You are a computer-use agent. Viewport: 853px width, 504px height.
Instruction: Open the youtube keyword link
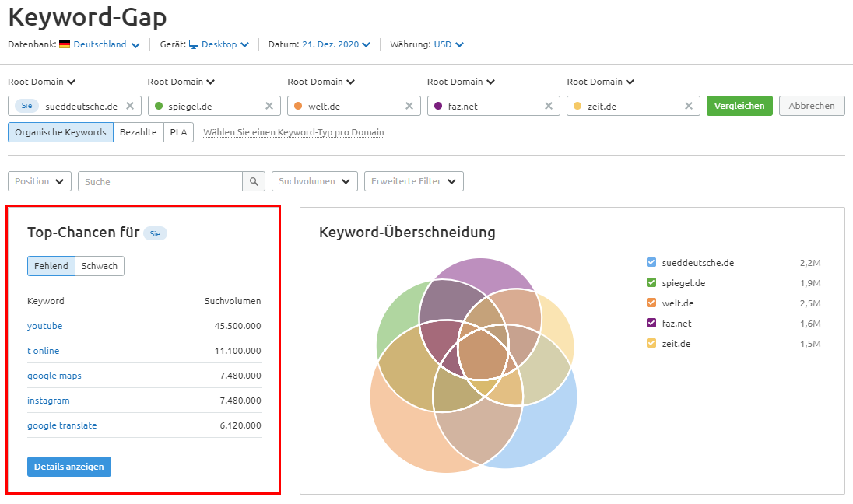[x=44, y=326]
